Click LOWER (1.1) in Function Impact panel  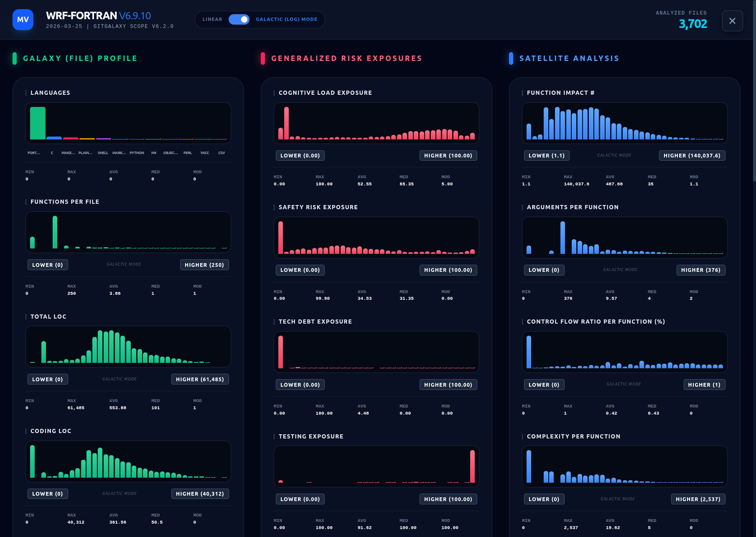(546, 155)
